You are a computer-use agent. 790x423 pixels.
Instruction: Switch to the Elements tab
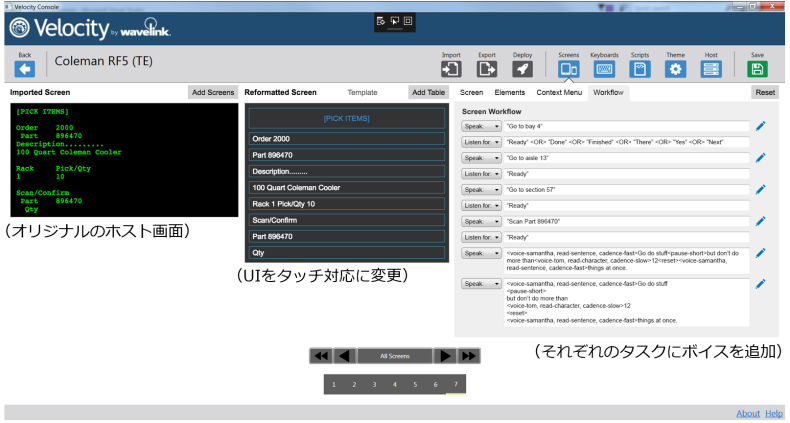(x=510, y=92)
